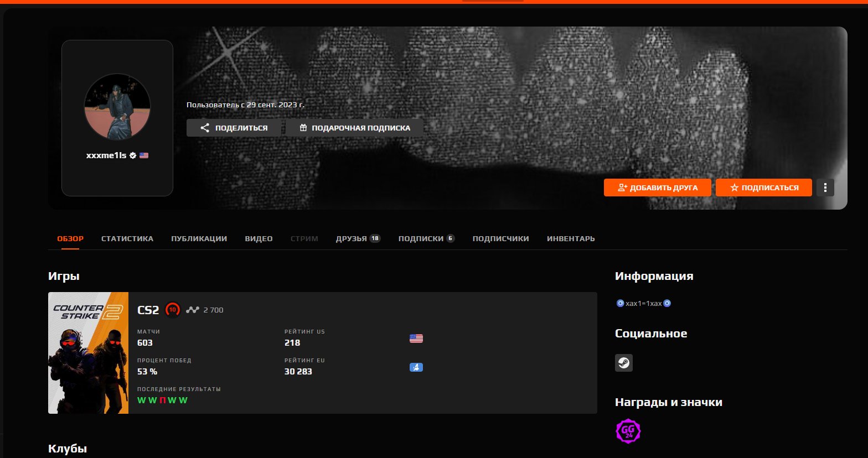The width and height of the screenshot is (868, 458).
Task: Click the win percentage 53 %
Action: (147, 372)
